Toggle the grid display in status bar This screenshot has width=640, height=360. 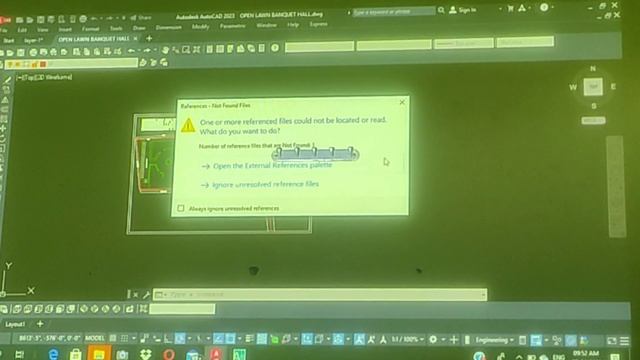pos(113,338)
